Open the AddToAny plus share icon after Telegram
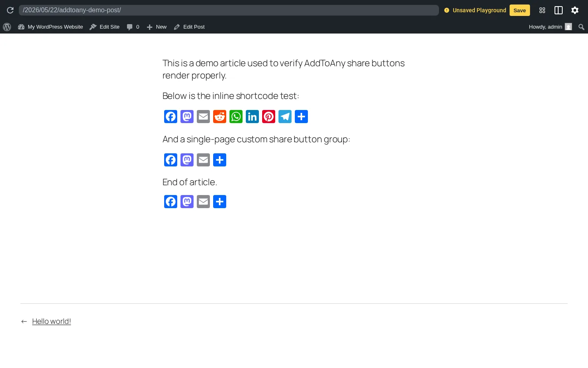The width and height of the screenshot is (588, 368). point(301,117)
